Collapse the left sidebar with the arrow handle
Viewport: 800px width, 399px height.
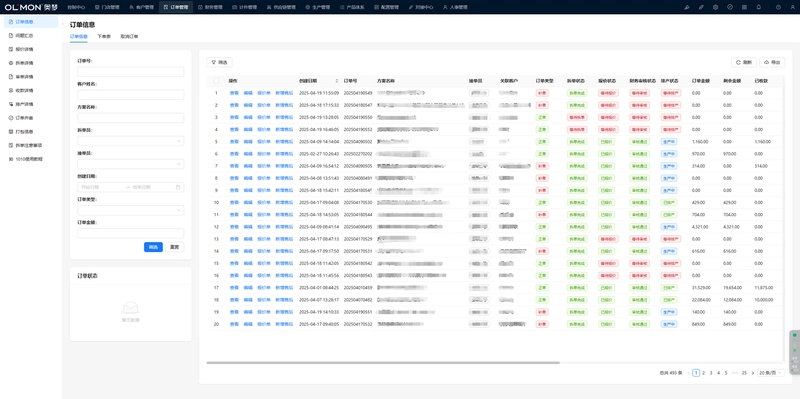tap(62, 23)
